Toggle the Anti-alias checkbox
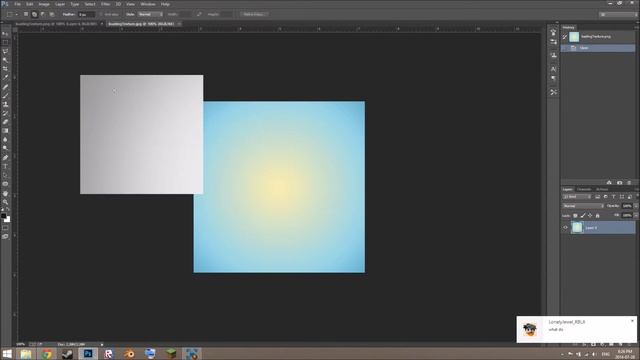Viewport: 640px width, 360px height. [x=101, y=14]
